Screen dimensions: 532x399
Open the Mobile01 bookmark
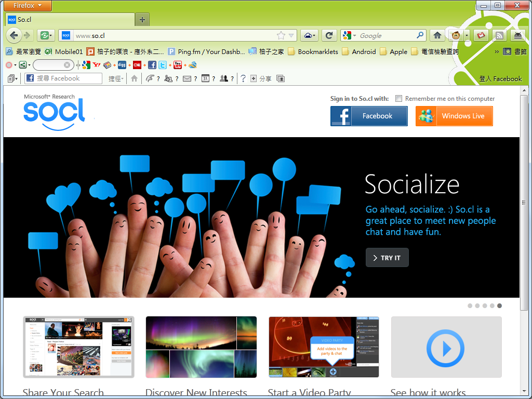(64, 51)
